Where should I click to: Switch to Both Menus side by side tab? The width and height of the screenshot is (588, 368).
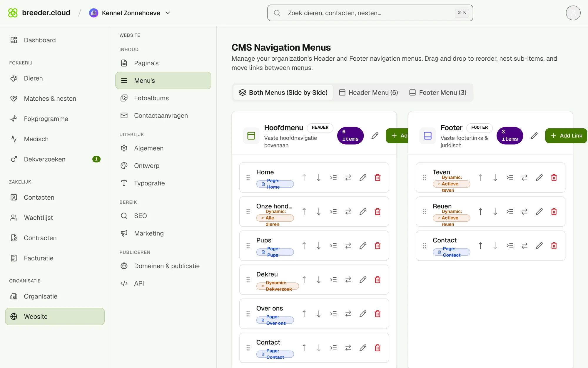(283, 93)
